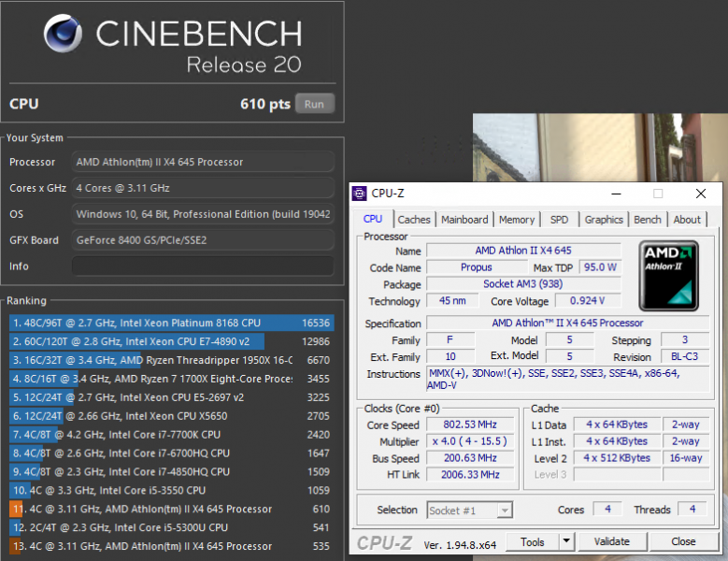
Task: Open the Mainboard tab
Action: [464, 220]
